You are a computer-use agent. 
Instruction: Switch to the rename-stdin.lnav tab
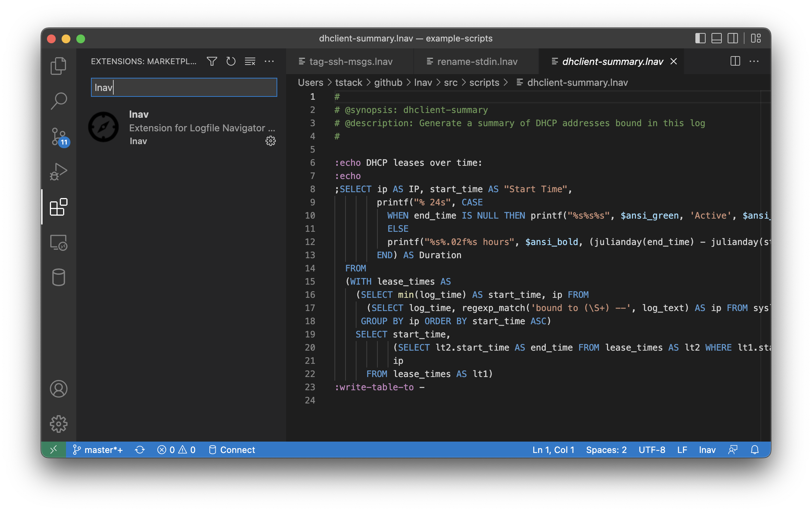click(477, 61)
